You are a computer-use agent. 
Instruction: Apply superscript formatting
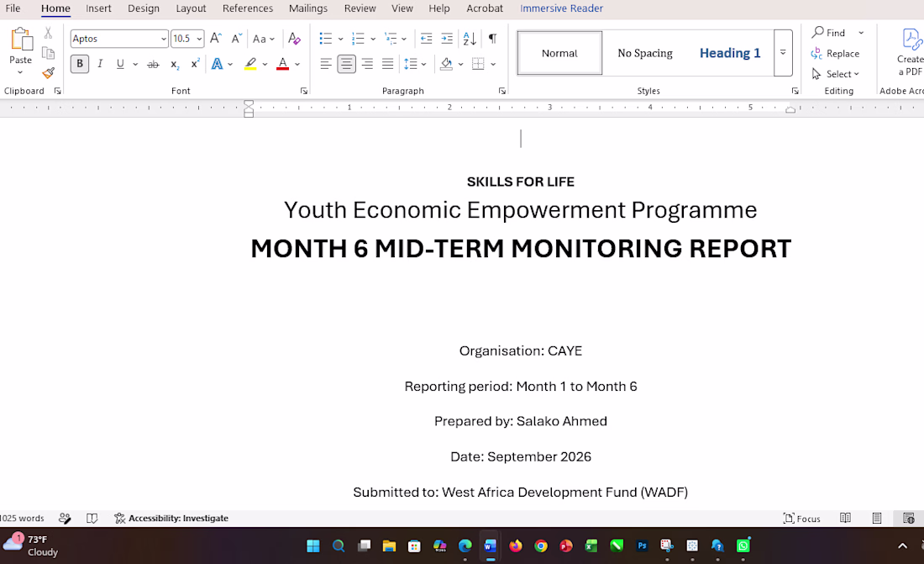pos(195,64)
